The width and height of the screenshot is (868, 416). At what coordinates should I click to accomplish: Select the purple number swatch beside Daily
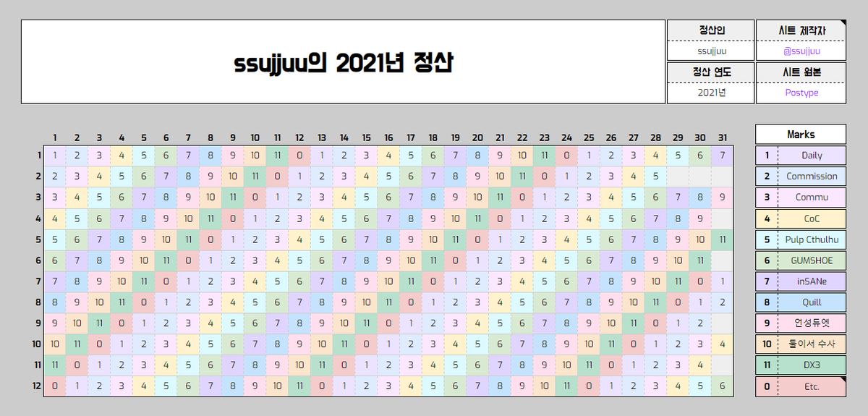coord(767,155)
